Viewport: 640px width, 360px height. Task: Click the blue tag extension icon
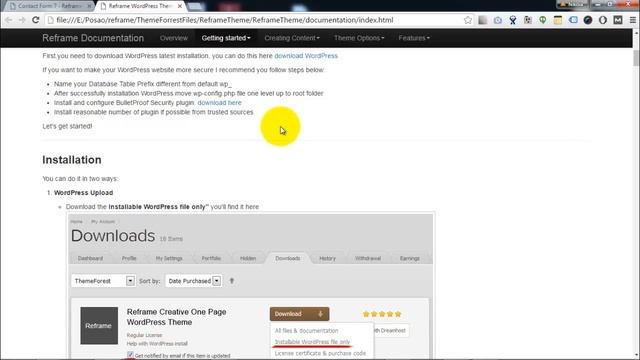pyautogui.click(x=573, y=20)
